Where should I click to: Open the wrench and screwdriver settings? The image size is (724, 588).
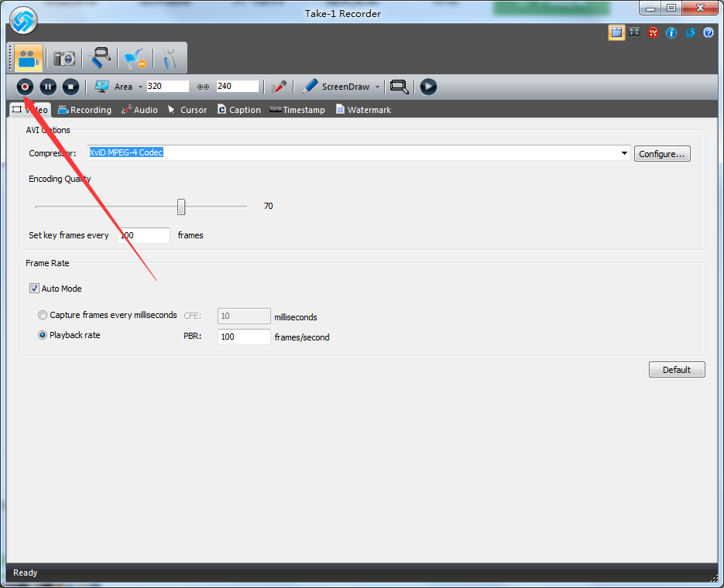click(170, 59)
